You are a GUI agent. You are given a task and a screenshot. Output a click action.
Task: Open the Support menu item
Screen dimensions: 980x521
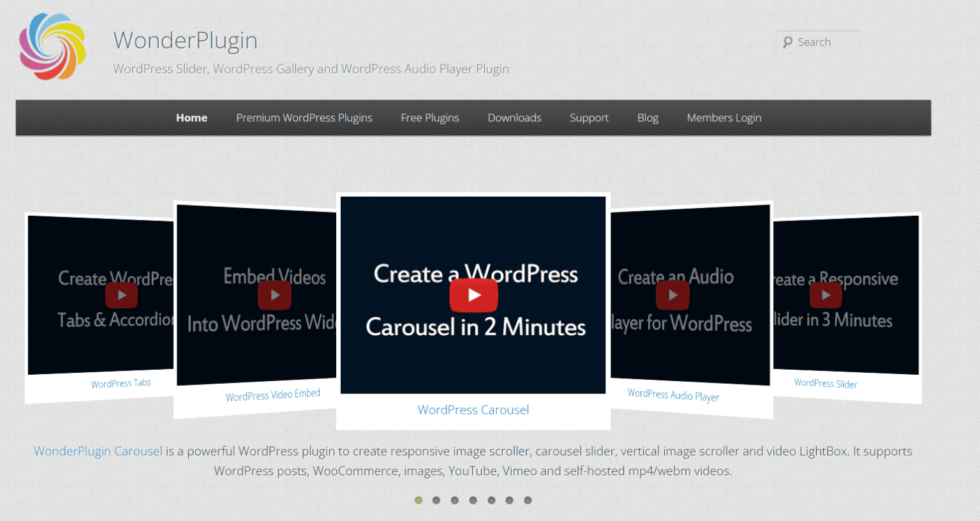(588, 117)
